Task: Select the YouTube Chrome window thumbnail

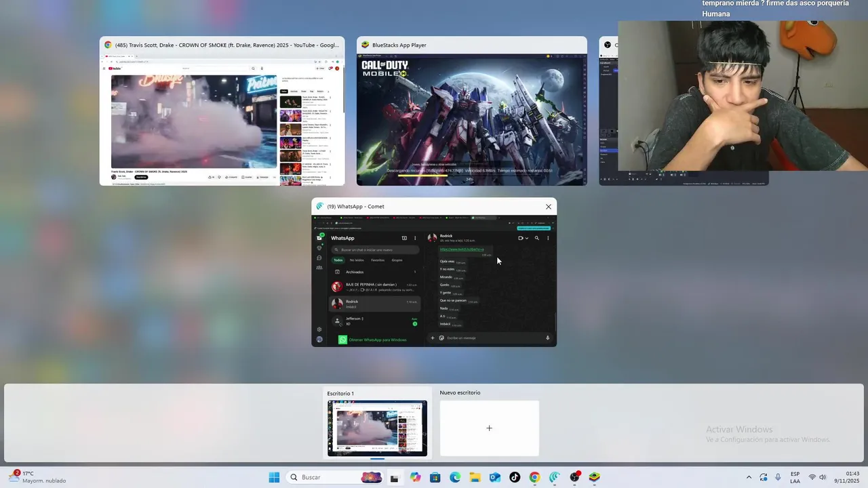Action: coord(222,111)
